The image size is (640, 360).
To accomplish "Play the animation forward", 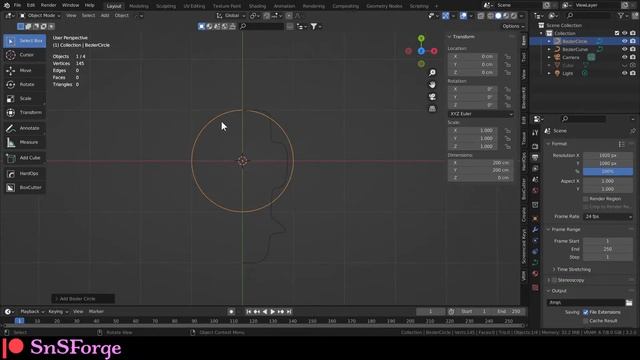I will (x=273, y=312).
